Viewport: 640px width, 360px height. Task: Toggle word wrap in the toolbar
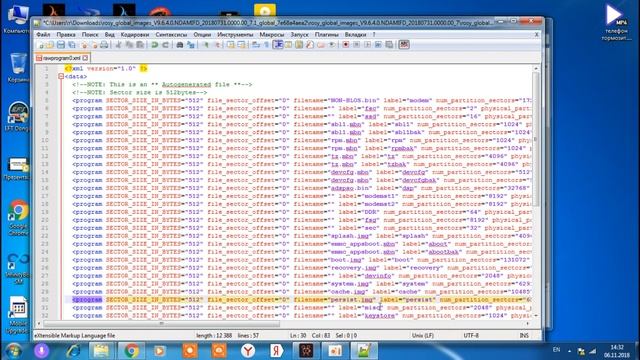pyautogui.click(x=256, y=45)
